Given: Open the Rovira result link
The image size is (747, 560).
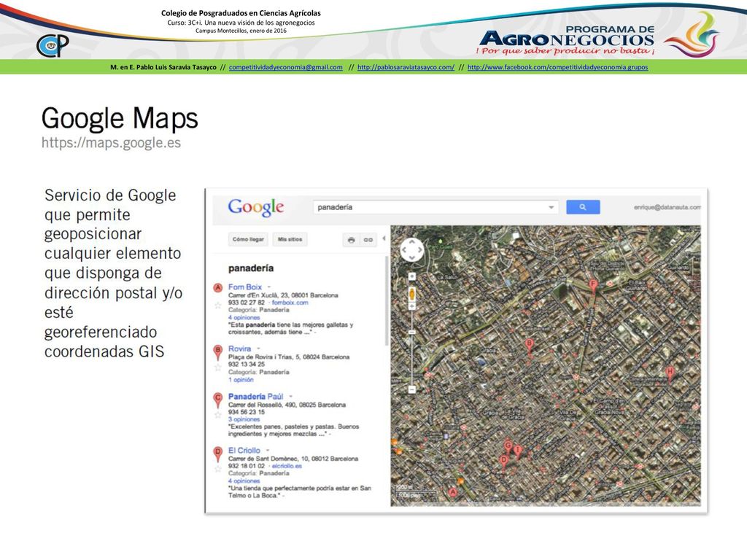Looking at the screenshot, I should pos(239,349).
